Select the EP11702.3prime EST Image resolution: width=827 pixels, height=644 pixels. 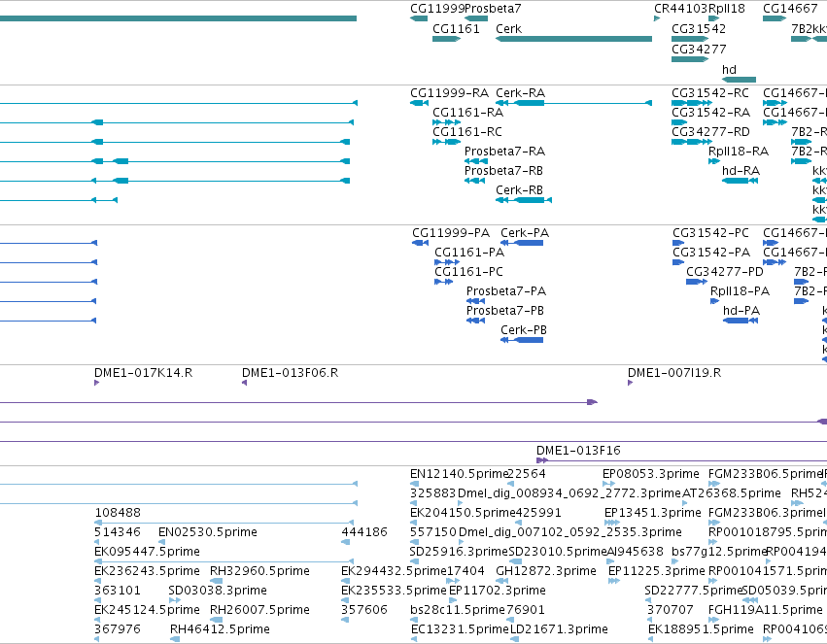tap(453, 601)
